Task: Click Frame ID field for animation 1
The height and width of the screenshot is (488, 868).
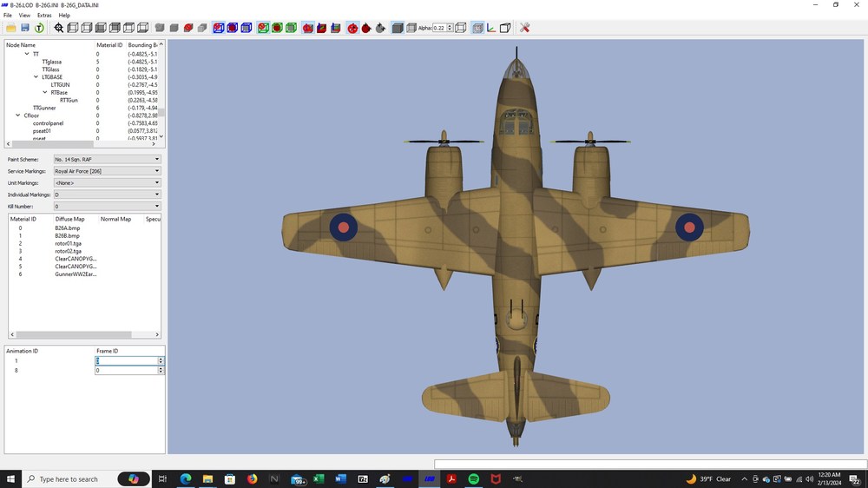Action: [126, 360]
